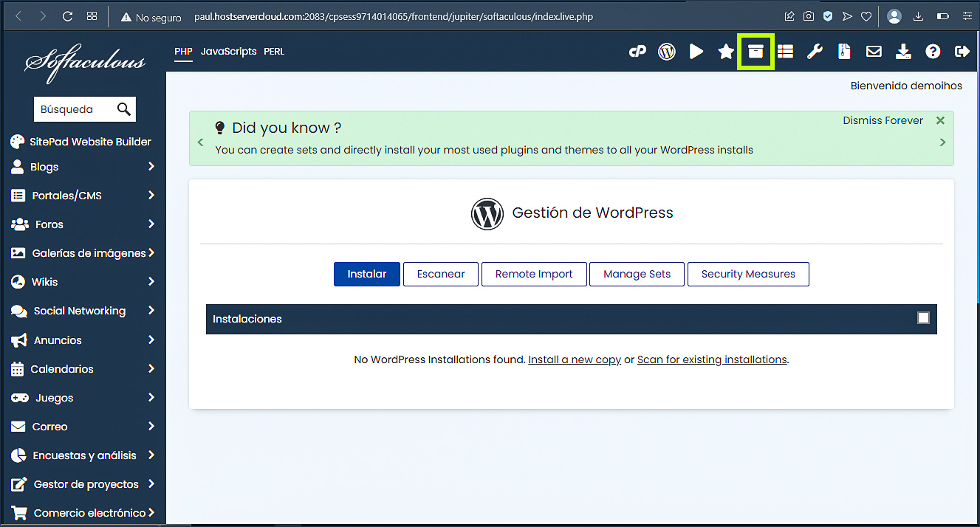This screenshot has height=527, width=980.
Task: Open the help question mark icon
Action: click(933, 52)
